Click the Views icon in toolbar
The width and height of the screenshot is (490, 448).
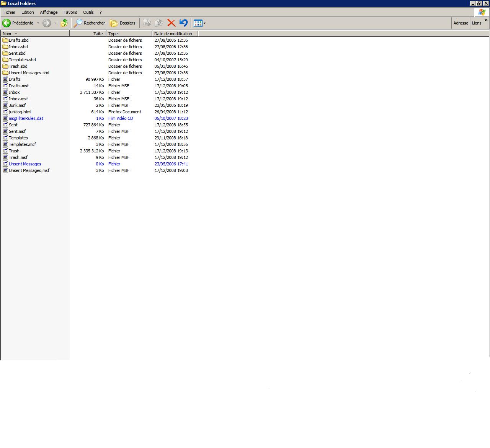coord(198,23)
